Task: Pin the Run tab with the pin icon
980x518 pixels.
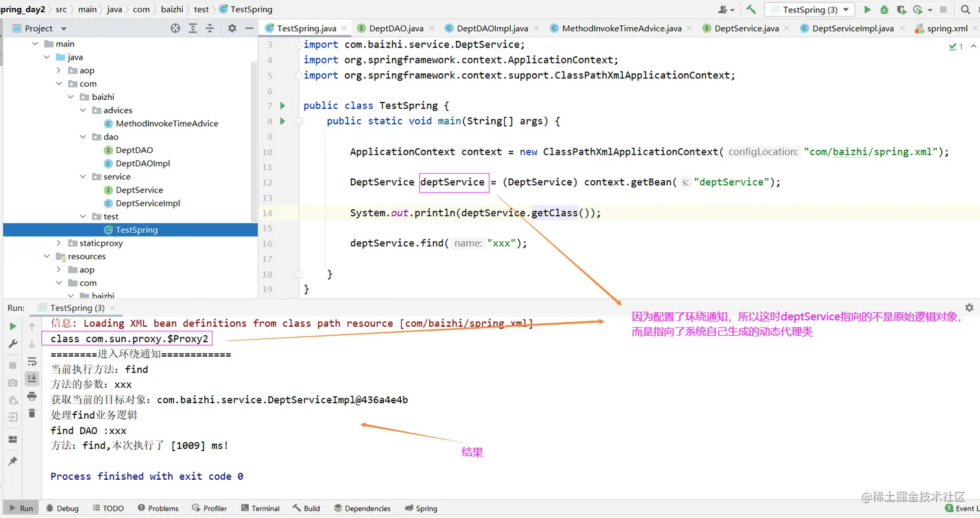Action: (x=13, y=461)
